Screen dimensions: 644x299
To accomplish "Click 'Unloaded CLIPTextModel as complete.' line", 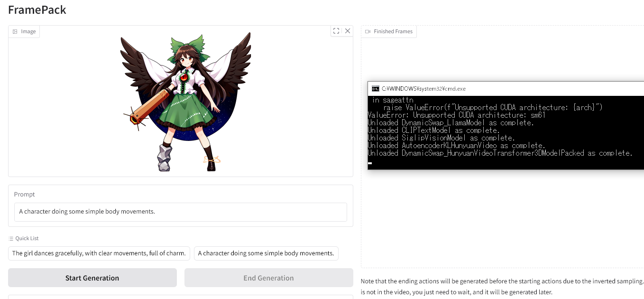I will pyautogui.click(x=434, y=130).
